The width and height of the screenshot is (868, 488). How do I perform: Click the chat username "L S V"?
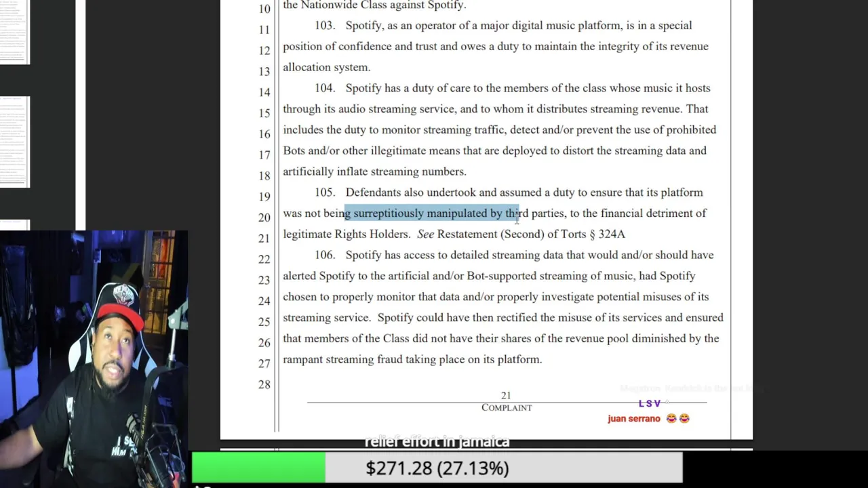pyautogui.click(x=650, y=404)
